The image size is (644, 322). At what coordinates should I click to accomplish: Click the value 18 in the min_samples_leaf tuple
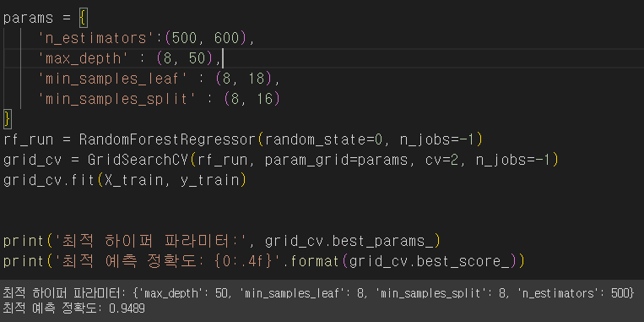tap(257, 79)
